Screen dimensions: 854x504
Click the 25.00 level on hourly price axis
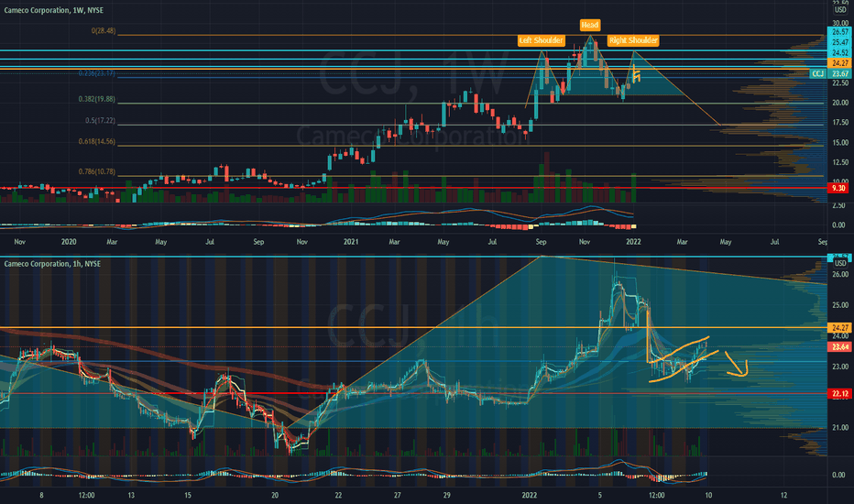pos(840,305)
